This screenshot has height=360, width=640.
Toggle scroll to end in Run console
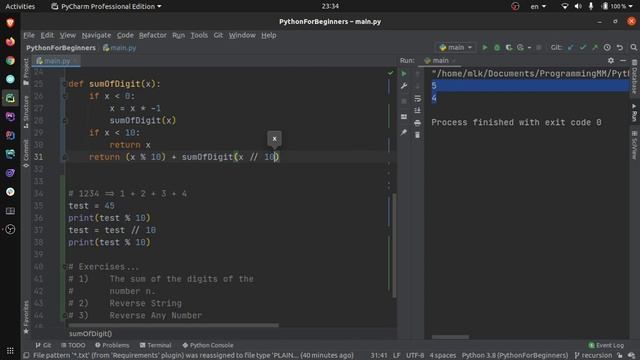pos(417,111)
